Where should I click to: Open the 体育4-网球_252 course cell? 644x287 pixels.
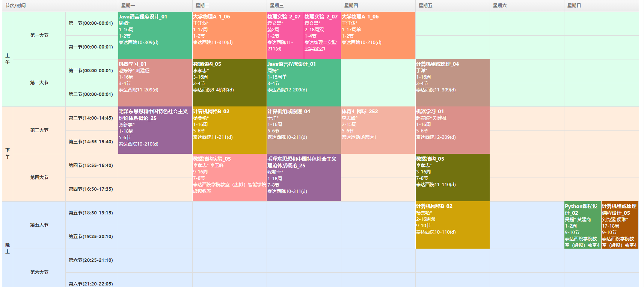(378, 130)
